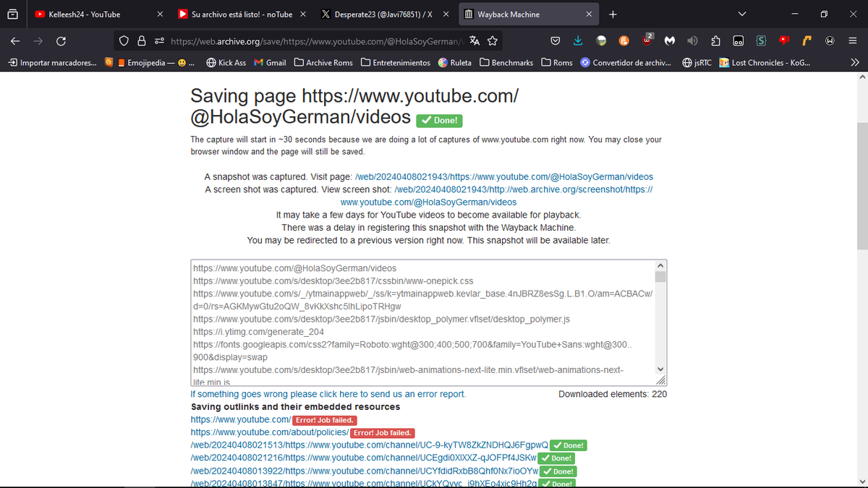The height and width of the screenshot is (488, 868).
Task: Open youtube.com/about/policies outlink
Action: click(270, 432)
